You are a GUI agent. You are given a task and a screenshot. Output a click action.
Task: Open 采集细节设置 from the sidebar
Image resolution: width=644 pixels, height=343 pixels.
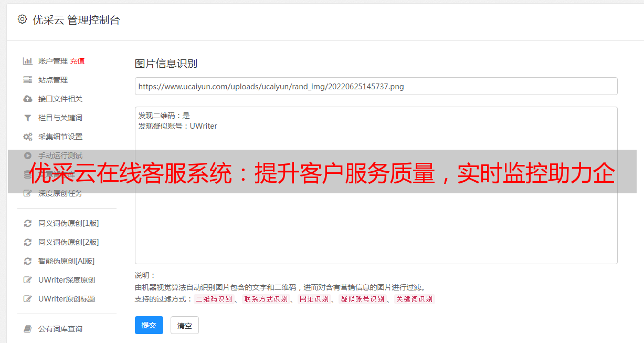pos(60,137)
